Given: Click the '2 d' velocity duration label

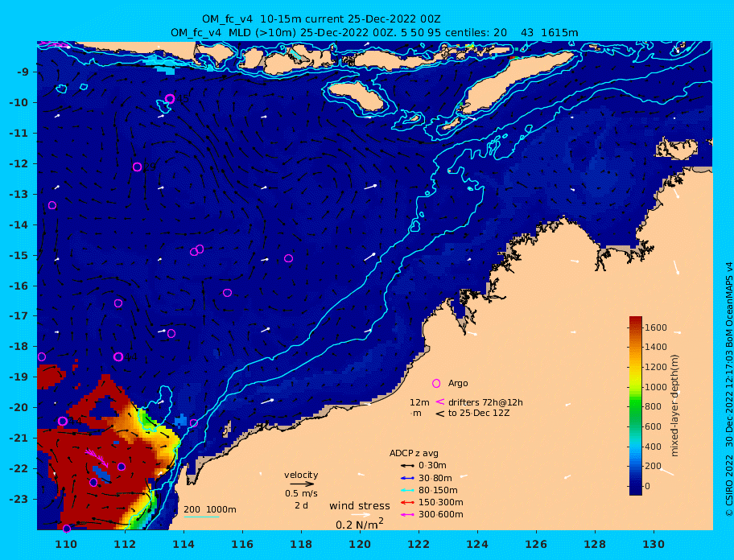Looking at the screenshot, I should (x=302, y=506).
